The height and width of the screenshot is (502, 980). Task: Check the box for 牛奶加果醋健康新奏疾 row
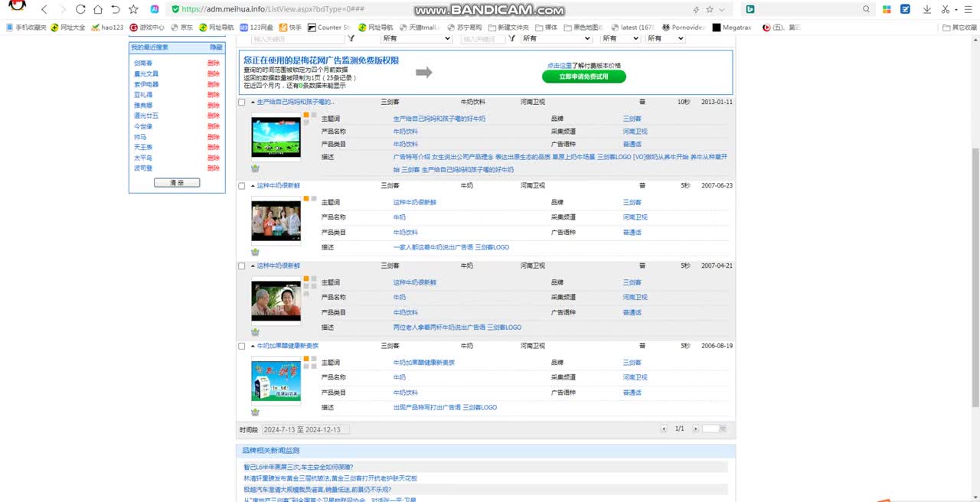coord(242,346)
